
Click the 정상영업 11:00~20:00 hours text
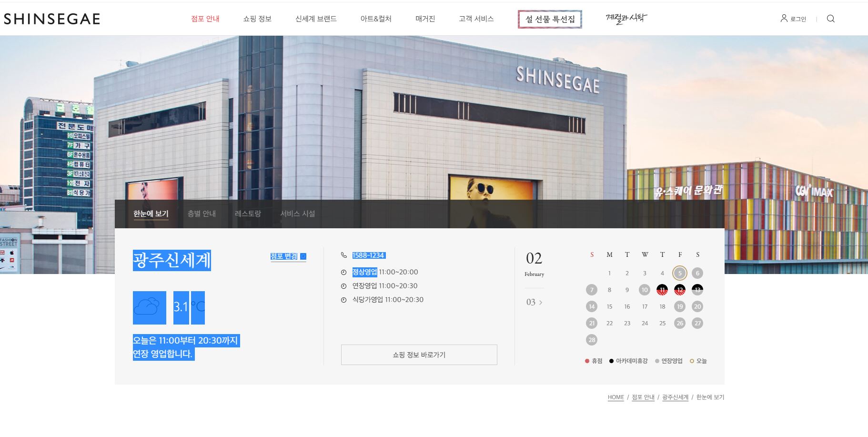tap(385, 272)
